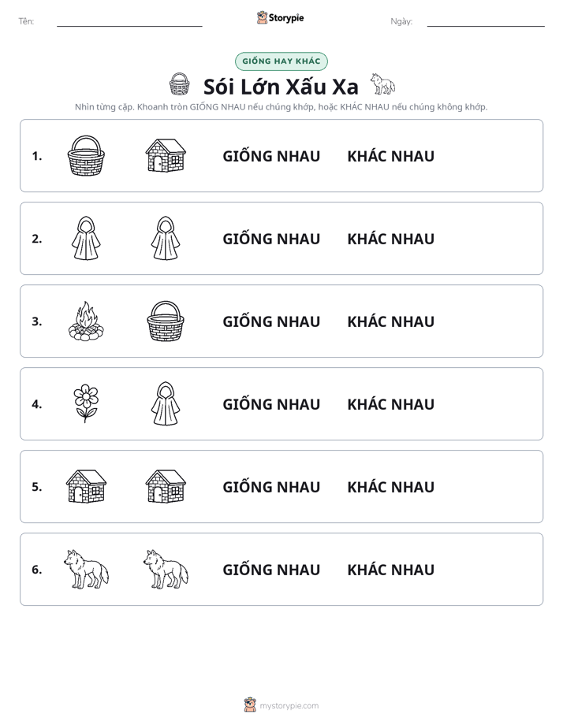The image size is (563, 728).
Task: Open the mystorypie.com footer link
Action: [x=289, y=706]
